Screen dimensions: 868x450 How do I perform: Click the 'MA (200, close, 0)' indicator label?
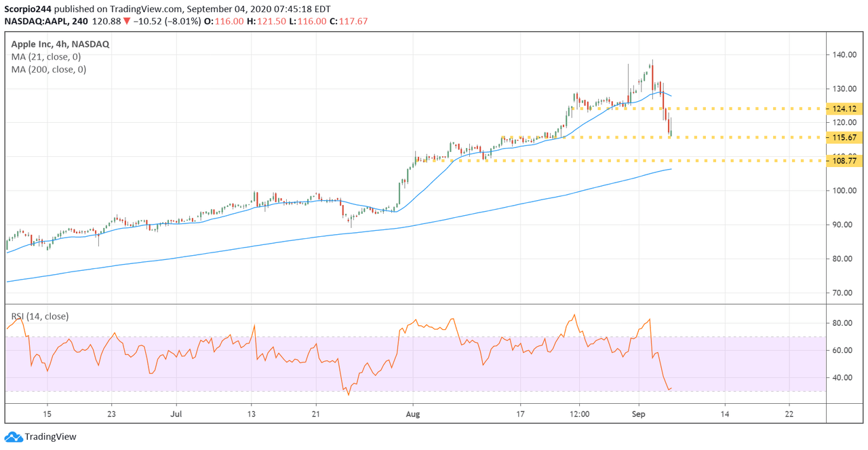tap(48, 69)
